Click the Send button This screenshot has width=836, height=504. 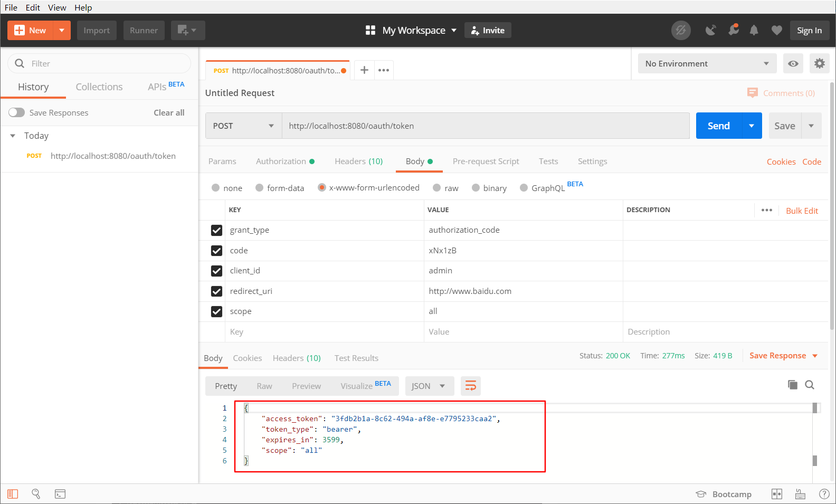click(x=718, y=126)
